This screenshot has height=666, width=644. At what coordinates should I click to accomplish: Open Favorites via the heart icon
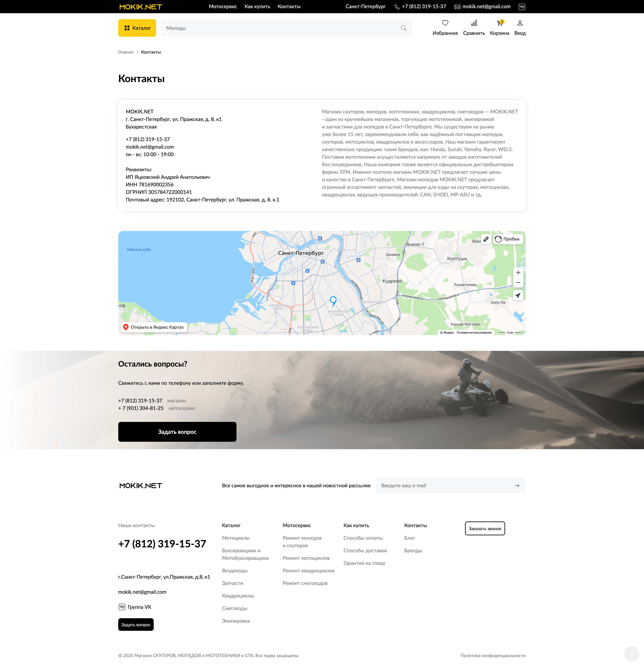pos(445,23)
